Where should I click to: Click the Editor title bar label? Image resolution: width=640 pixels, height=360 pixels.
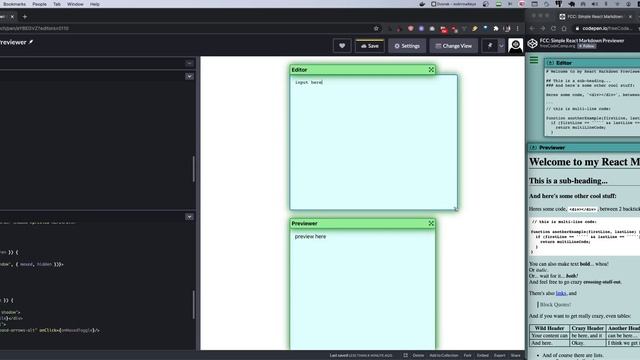299,70
